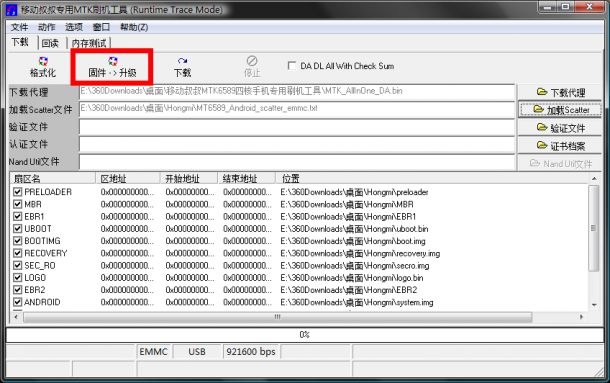Click the 证书档案 folder button
This screenshot has height=383, width=610.
(560, 146)
